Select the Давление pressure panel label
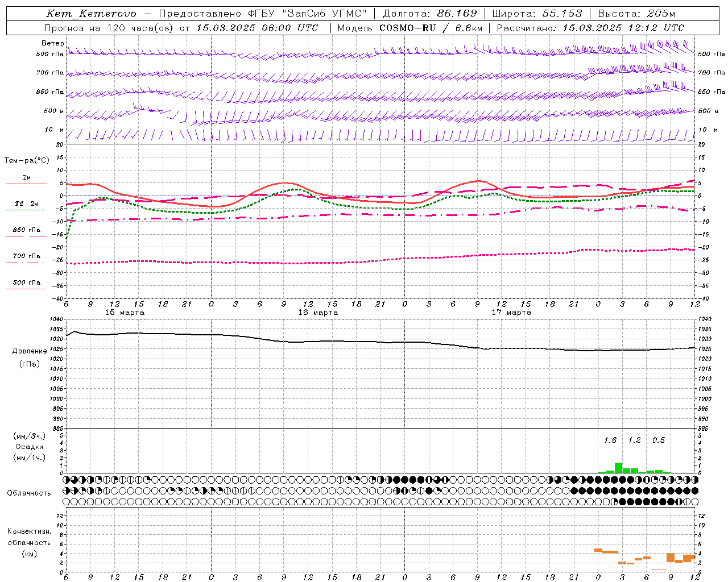This screenshot has height=582, width=728. click(x=30, y=351)
